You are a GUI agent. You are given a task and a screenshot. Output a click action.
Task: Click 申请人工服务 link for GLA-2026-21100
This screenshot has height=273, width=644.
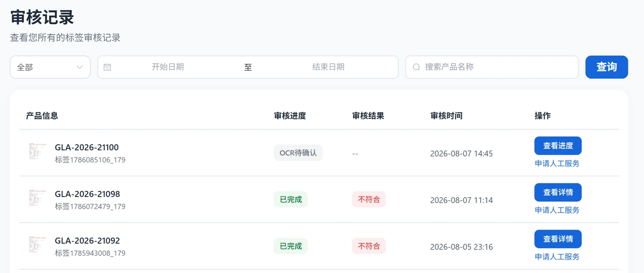557,164
